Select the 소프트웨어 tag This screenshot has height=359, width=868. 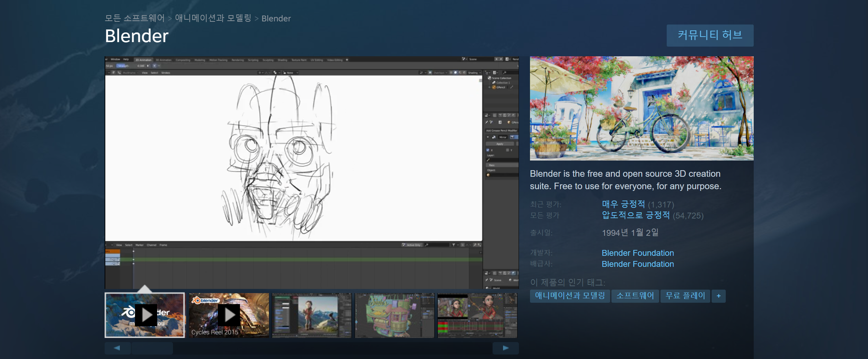635,296
